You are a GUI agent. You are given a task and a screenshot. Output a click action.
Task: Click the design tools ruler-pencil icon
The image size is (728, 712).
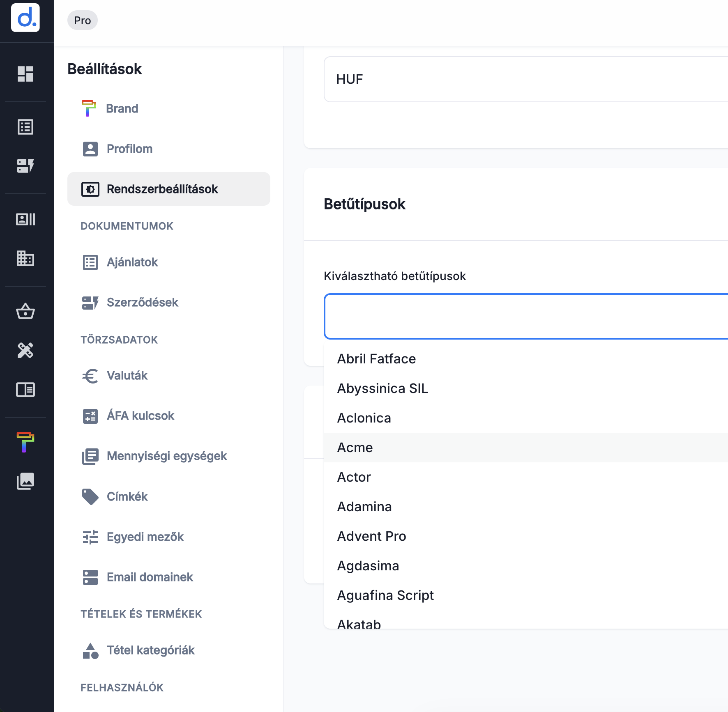coord(25,350)
